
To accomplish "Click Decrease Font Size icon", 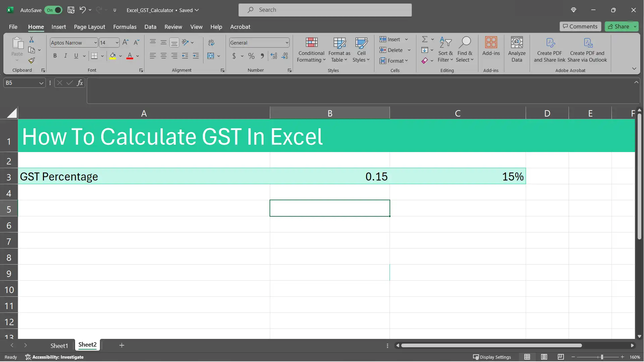I will coord(136,43).
